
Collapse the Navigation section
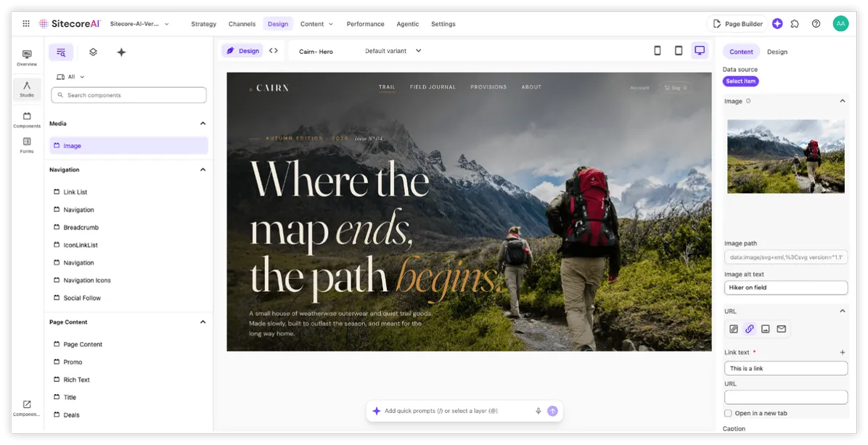tap(202, 169)
